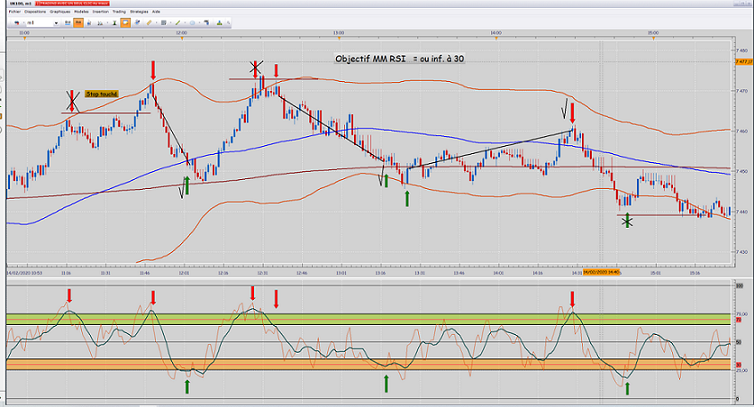Open the Fichier menu

point(14,11)
